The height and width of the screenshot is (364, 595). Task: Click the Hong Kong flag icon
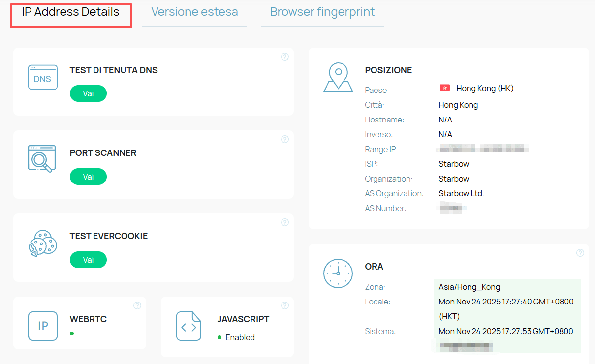(x=444, y=88)
